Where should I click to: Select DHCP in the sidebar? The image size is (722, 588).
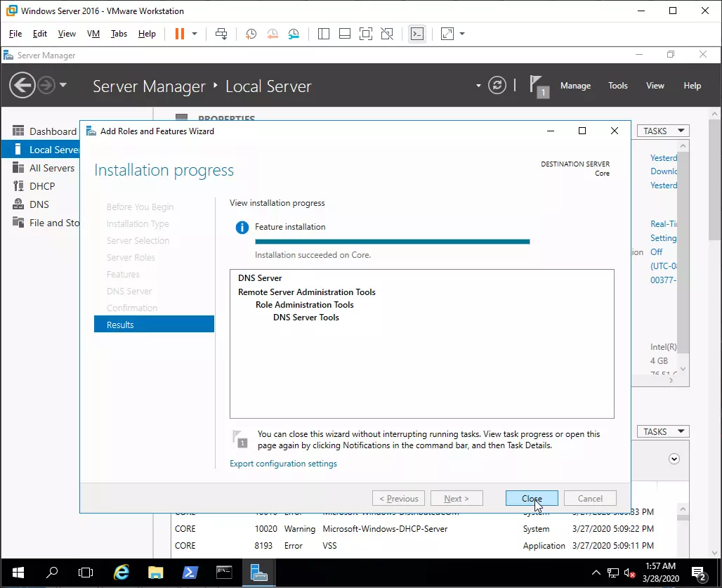click(41, 186)
